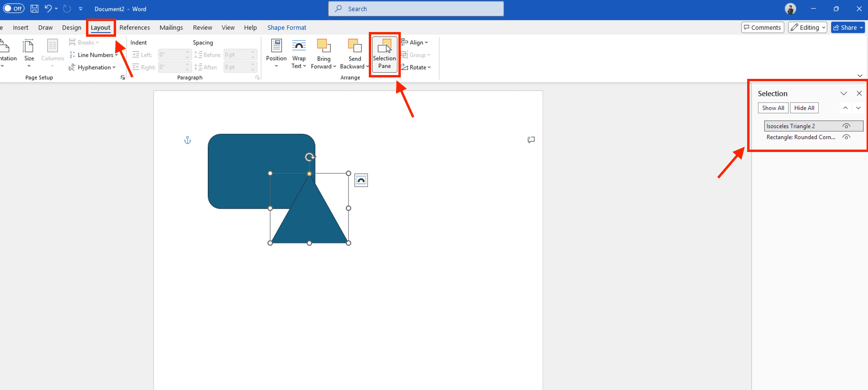Open the Editing mode dropdown
The image size is (868, 390).
click(x=807, y=28)
